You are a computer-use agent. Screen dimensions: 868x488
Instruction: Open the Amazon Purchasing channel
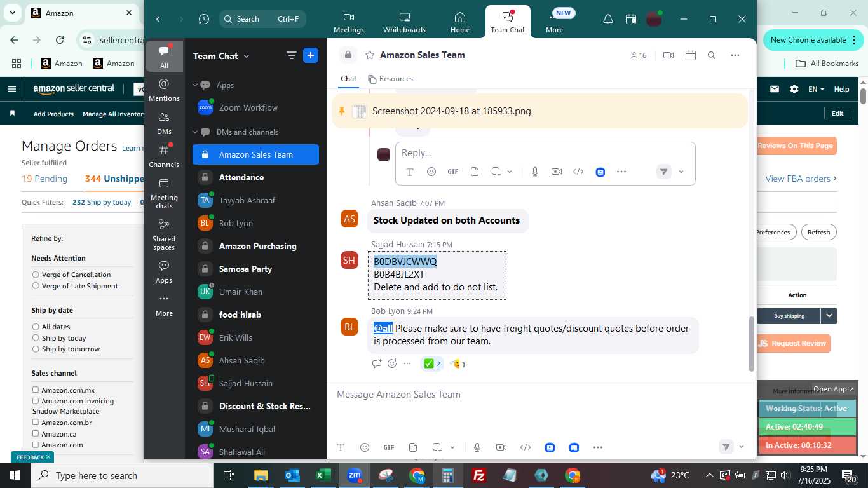[x=255, y=246]
